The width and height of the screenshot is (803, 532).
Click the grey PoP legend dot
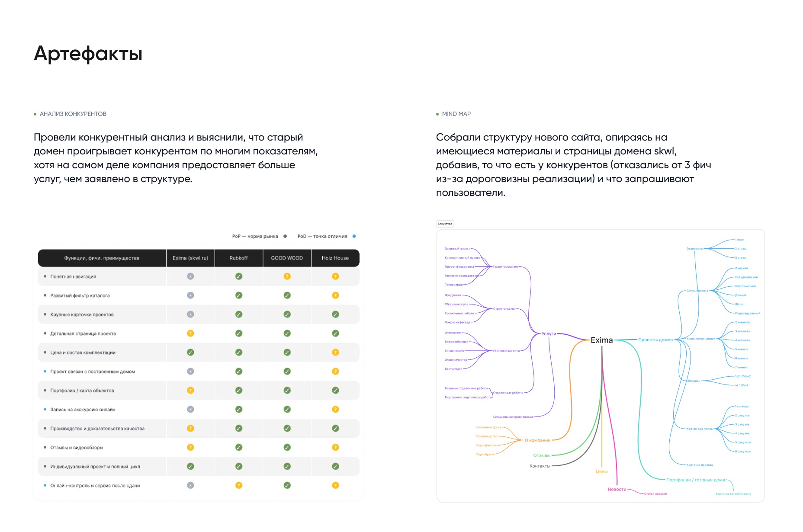click(x=285, y=237)
